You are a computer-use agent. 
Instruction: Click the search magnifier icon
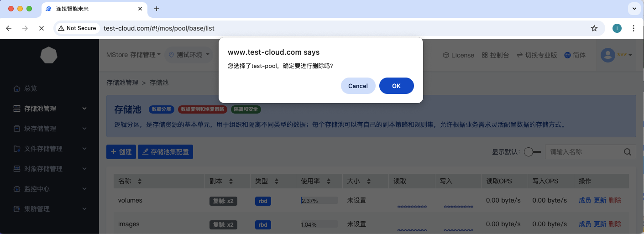(628, 152)
